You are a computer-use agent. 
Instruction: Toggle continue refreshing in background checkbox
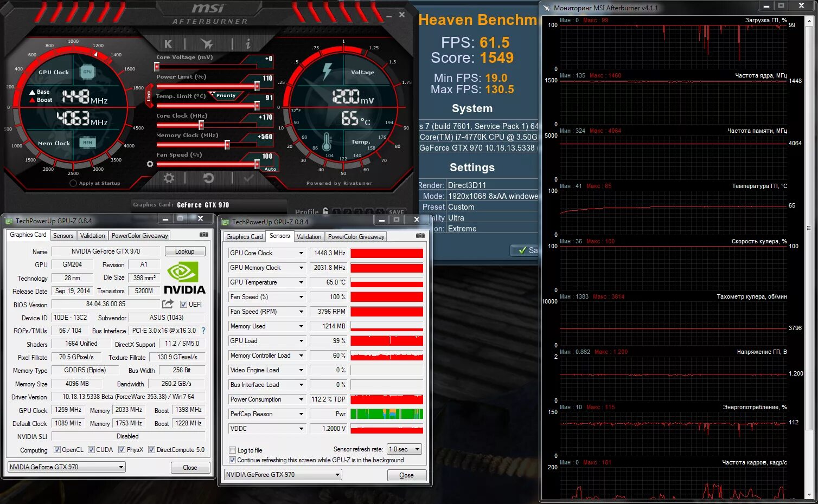(x=232, y=460)
